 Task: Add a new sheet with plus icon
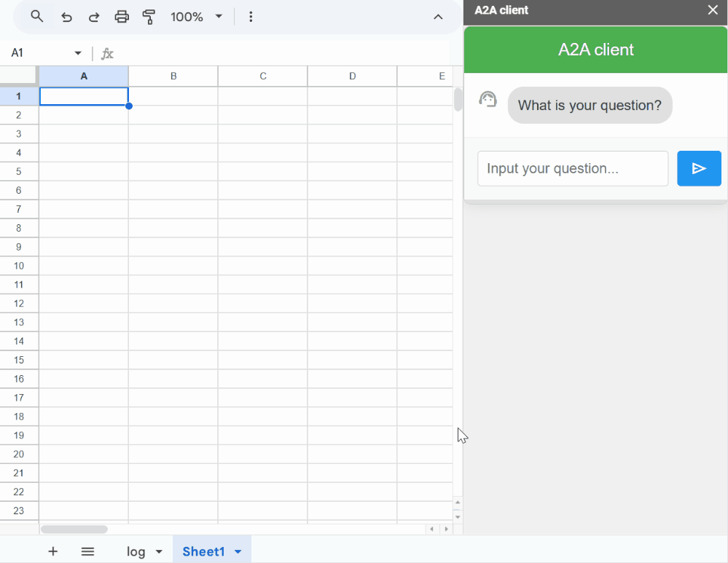pyautogui.click(x=52, y=551)
